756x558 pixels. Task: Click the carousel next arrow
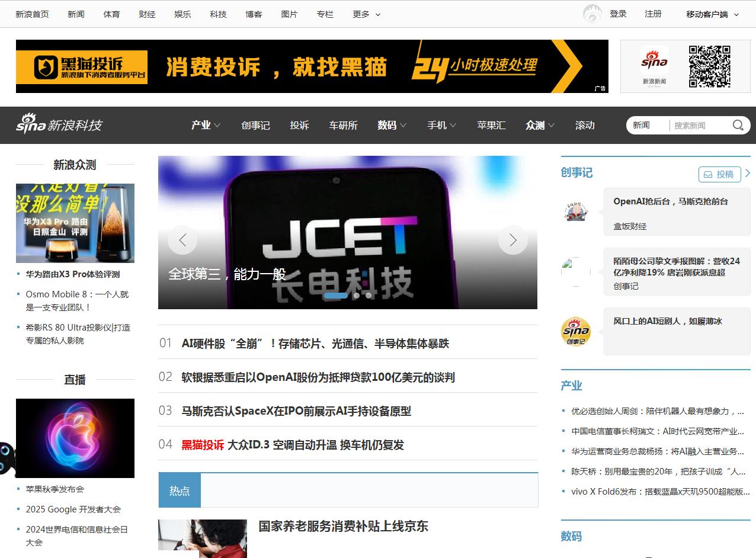[x=513, y=240]
